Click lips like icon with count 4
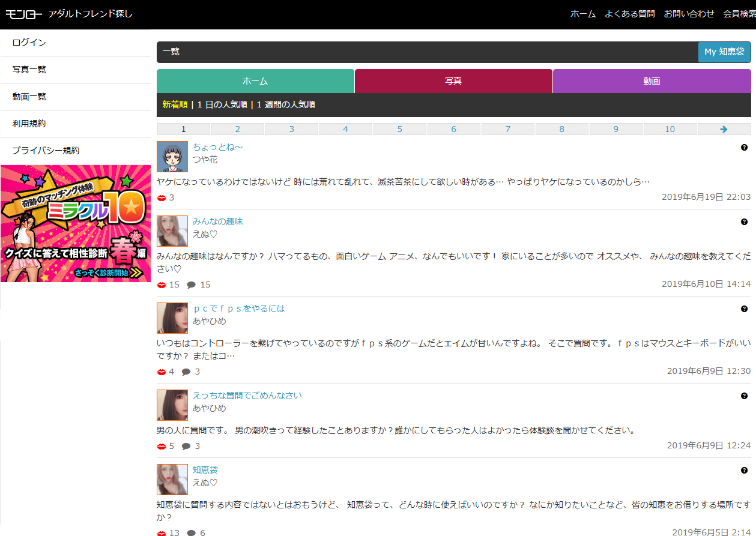This screenshot has width=756, height=536. tap(162, 372)
